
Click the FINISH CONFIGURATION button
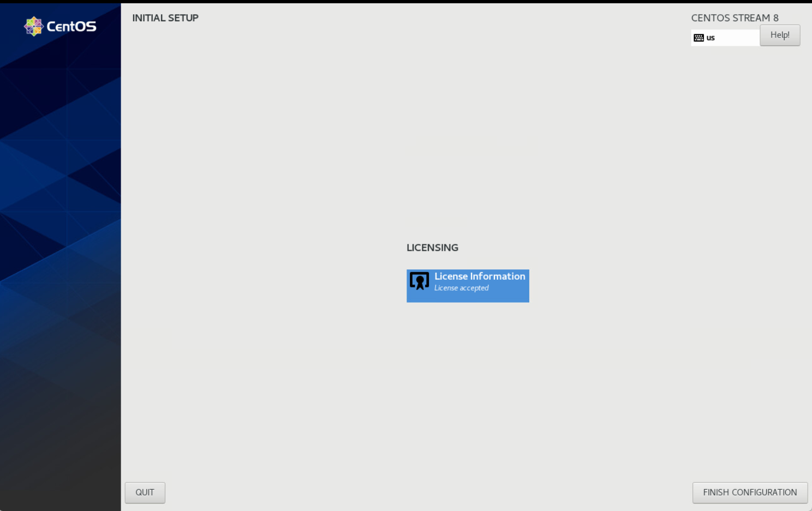coord(750,492)
